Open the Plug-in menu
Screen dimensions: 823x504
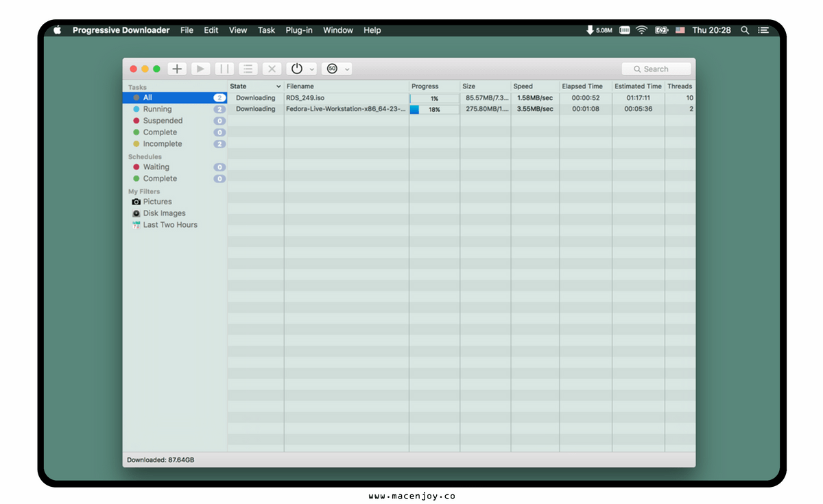click(299, 30)
